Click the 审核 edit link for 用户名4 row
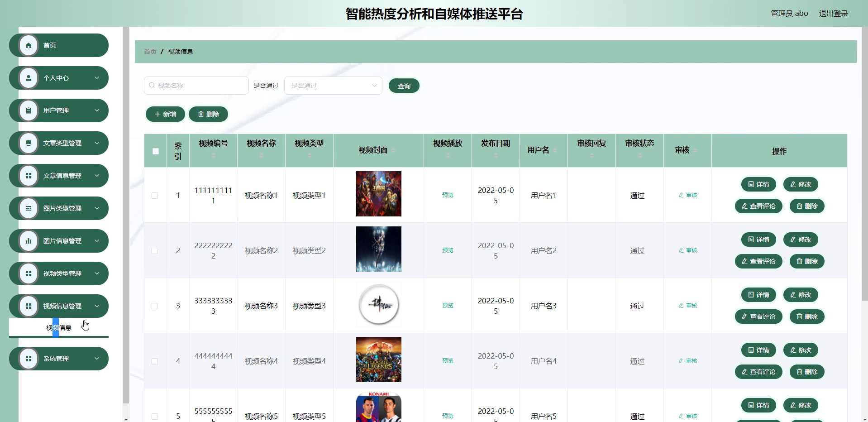The width and height of the screenshot is (868, 422). [688, 361]
